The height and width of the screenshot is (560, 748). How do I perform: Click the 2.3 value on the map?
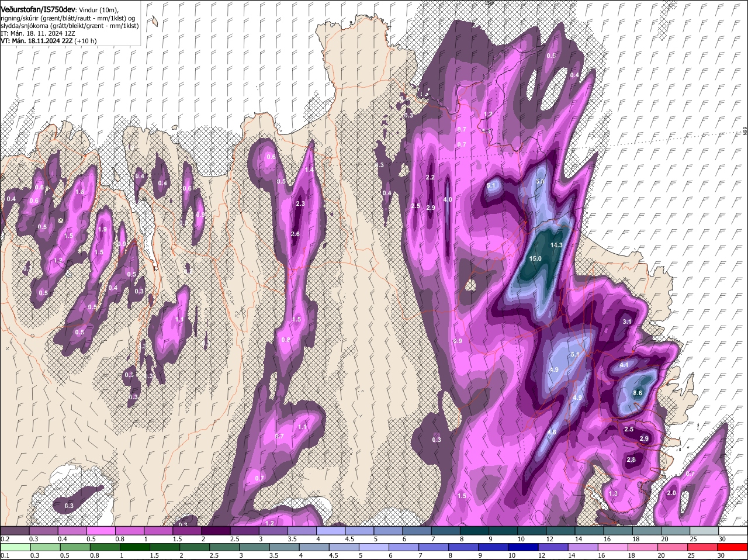[x=301, y=203]
